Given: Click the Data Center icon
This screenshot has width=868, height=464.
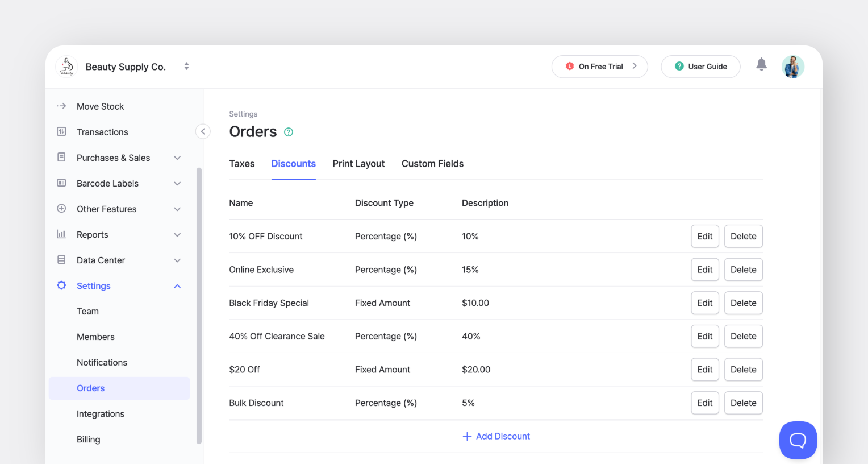Looking at the screenshot, I should 61,260.
